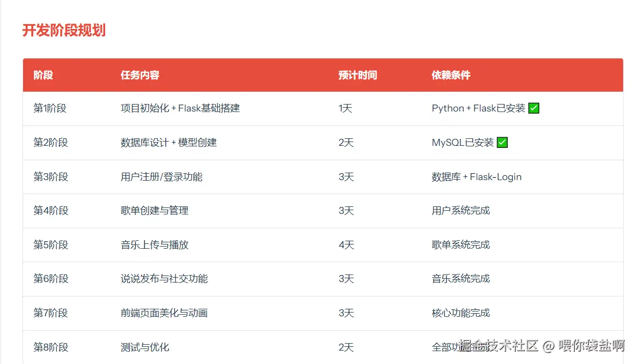
Task: Click the '用户系统完成' dependency cell
Action: click(461, 211)
